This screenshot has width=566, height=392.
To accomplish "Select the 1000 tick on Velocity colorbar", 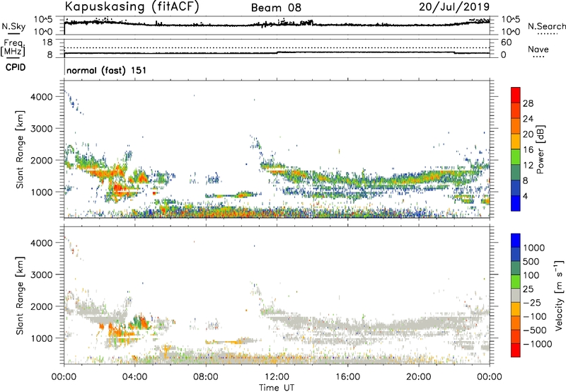I will [533, 248].
